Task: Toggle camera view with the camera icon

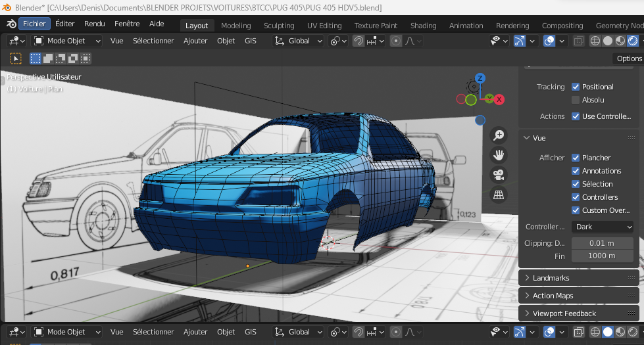Action: [x=499, y=175]
